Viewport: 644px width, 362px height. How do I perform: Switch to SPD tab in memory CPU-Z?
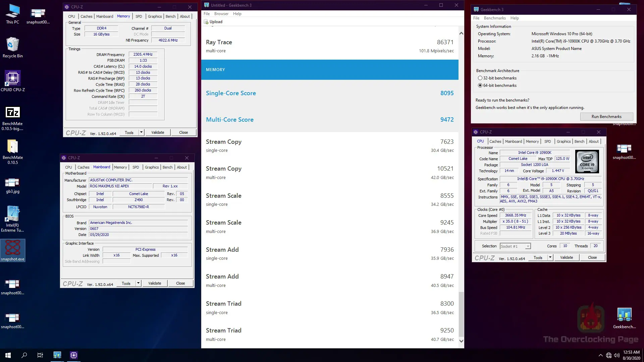139,16
